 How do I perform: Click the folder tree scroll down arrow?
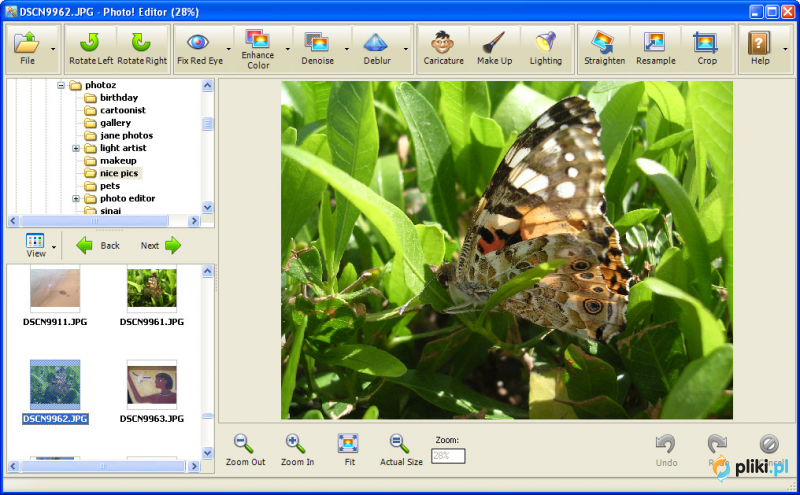tap(207, 208)
